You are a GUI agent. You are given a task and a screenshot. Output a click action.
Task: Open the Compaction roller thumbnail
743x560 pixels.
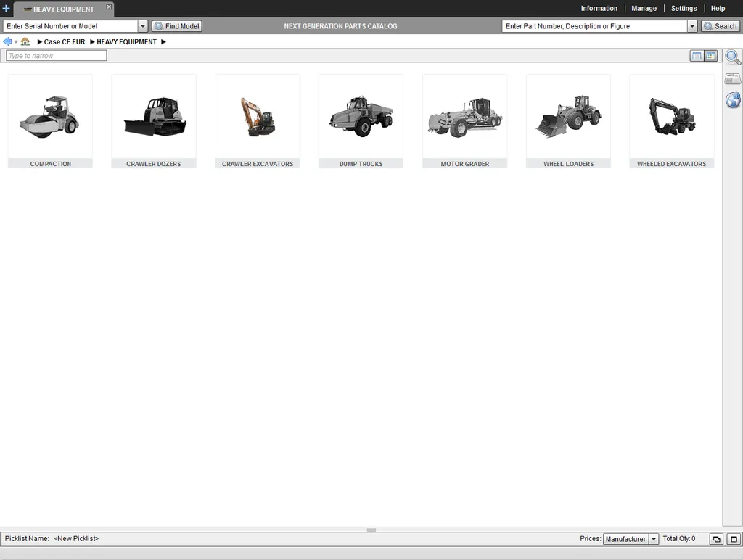(50, 117)
